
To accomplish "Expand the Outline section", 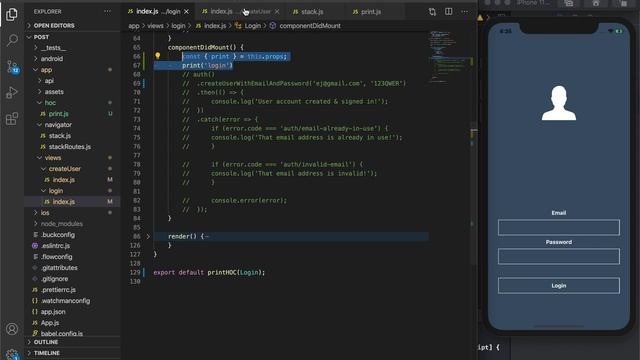I will pyautogui.click(x=46, y=342).
